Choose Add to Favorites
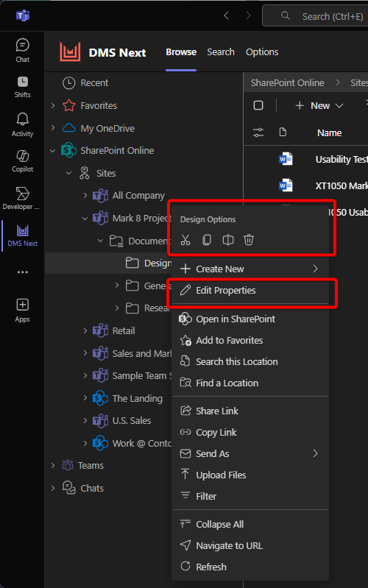The image size is (368, 588). coord(250,341)
